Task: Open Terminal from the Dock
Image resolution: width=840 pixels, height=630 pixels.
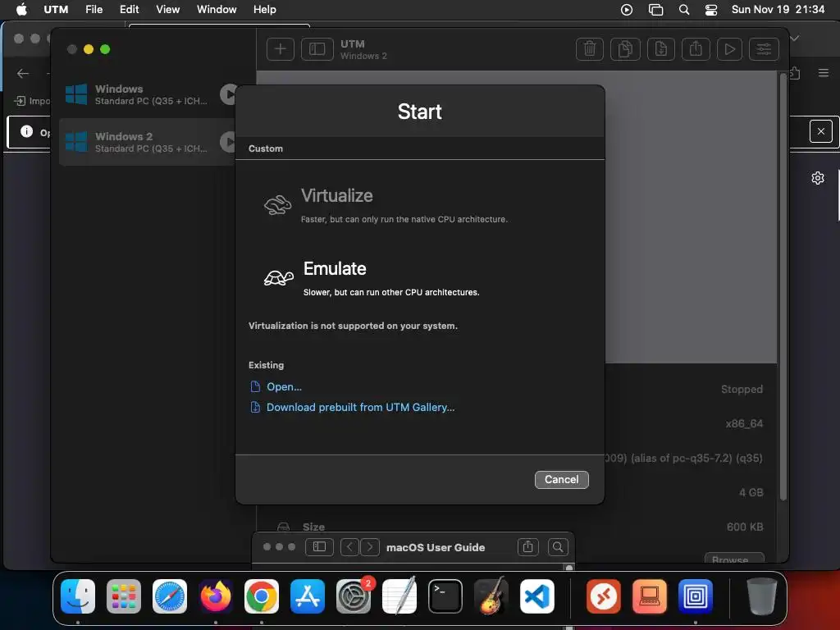Action: point(445,596)
